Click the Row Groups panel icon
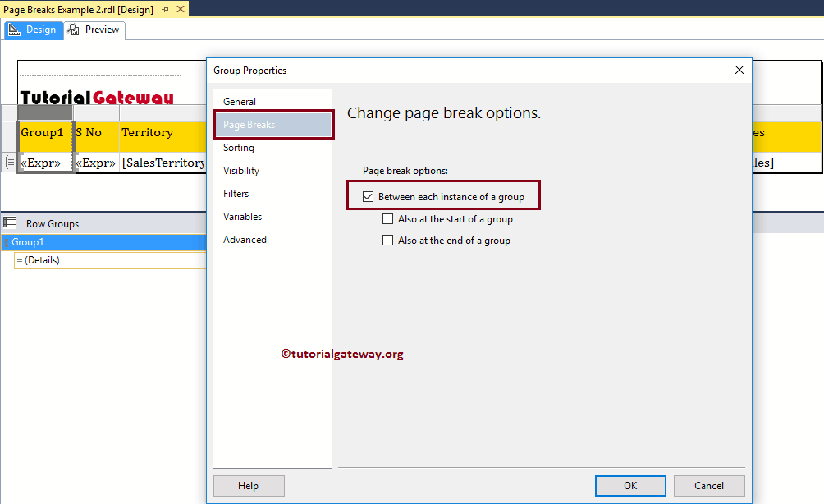The width and height of the screenshot is (824, 504). tap(11, 223)
